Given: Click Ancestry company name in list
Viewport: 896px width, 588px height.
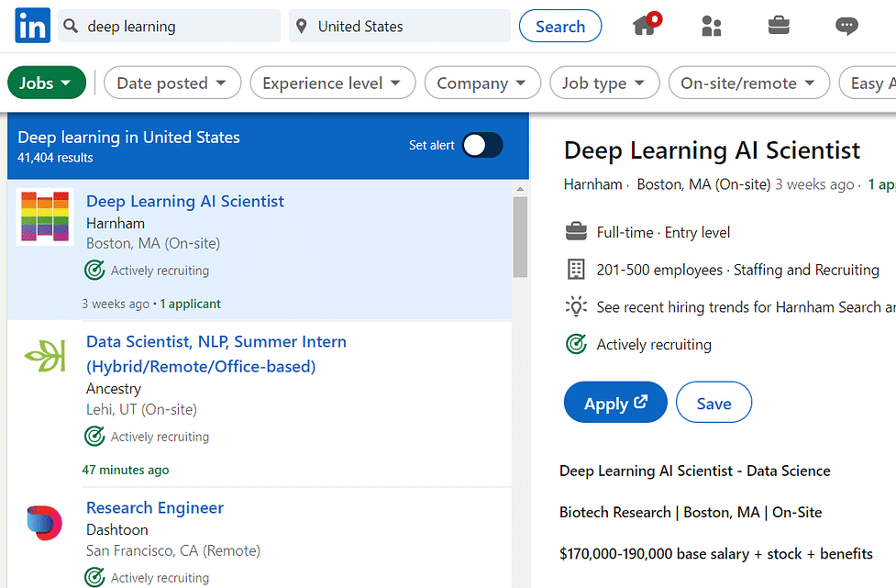Looking at the screenshot, I should (x=114, y=389).
